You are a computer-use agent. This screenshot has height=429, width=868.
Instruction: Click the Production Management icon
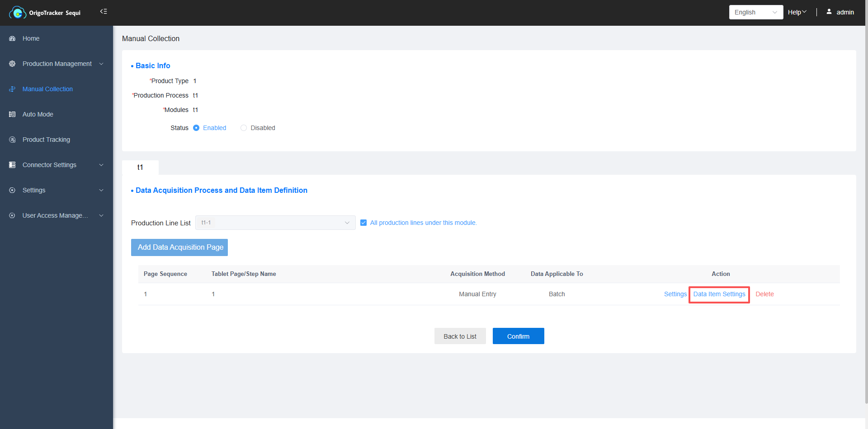(12, 64)
